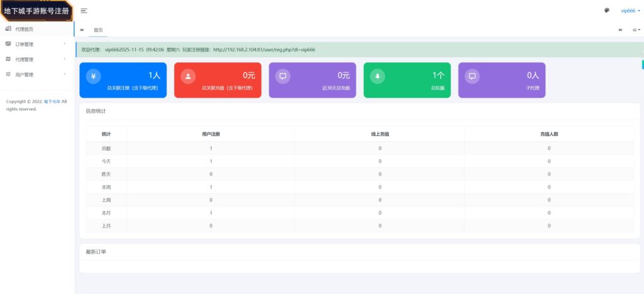Open the tab actions list dropdown
Image resolution: width=644 pixels, height=294 pixels.
(636, 30)
